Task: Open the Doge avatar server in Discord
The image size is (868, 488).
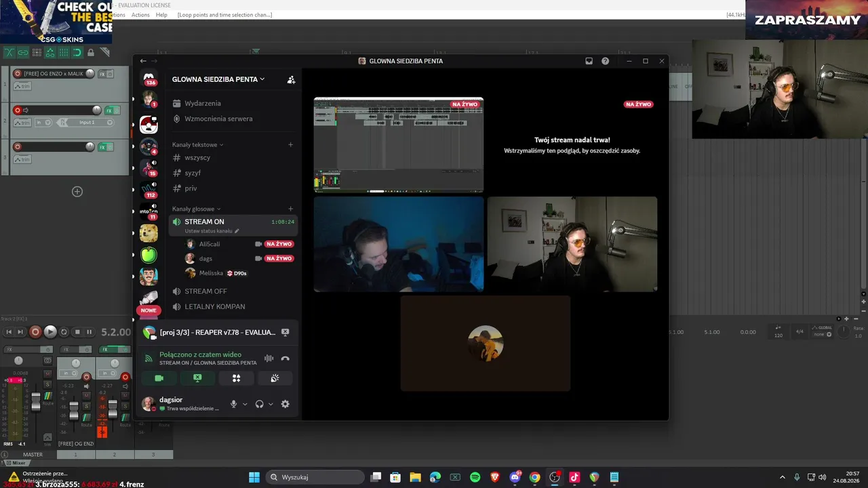Action: pos(149,233)
